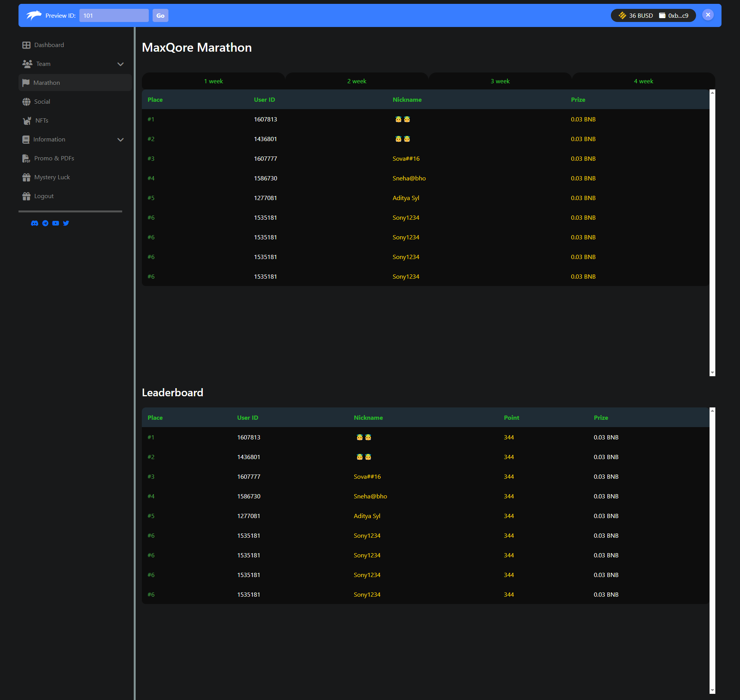740x700 pixels.
Task: Open the Social menu item
Action: coord(75,102)
